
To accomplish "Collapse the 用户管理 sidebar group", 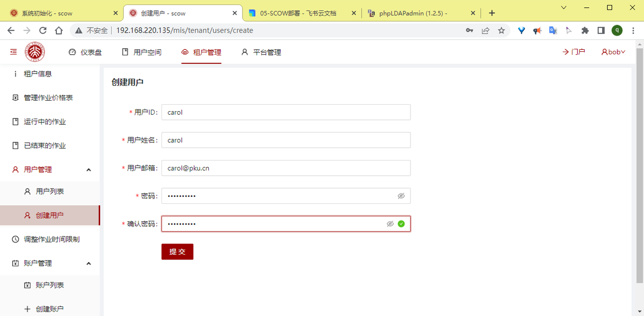I will click(x=89, y=170).
